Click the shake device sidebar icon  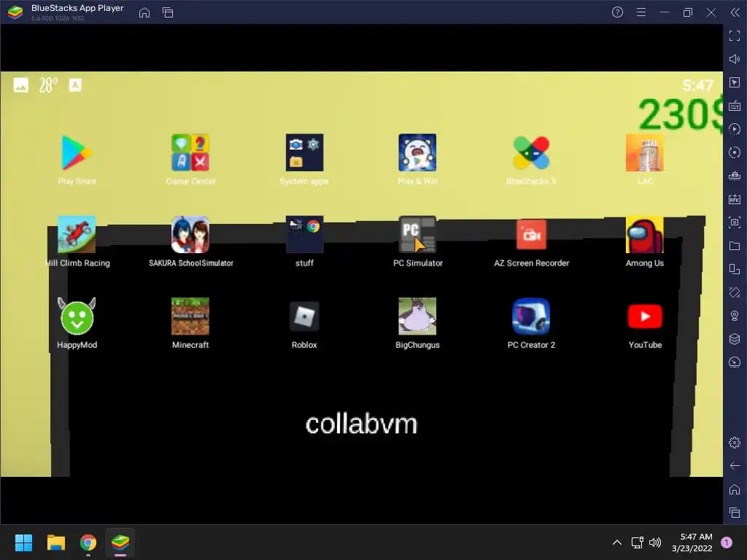pyautogui.click(x=735, y=292)
